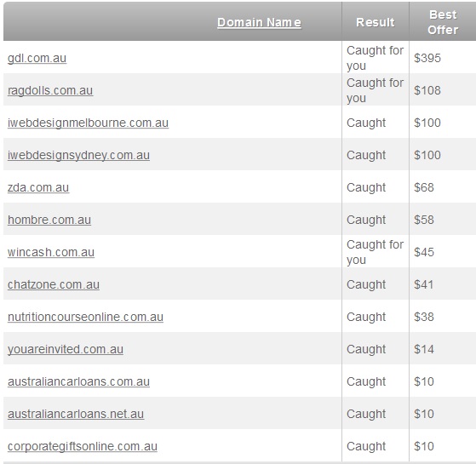Click the Result column header
Image resolution: width=476 pixels, height=464 pixels.
point(376,22)
